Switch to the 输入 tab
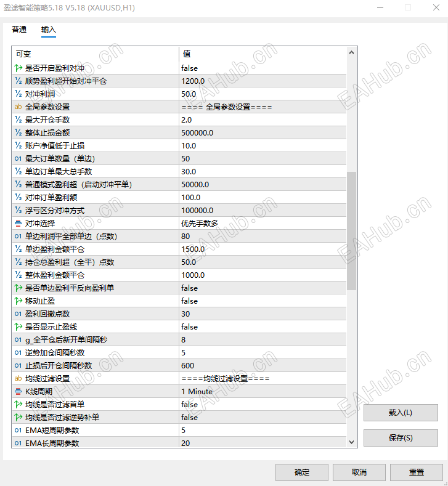This screenshot has height=486, width=448. pos(48,30)
